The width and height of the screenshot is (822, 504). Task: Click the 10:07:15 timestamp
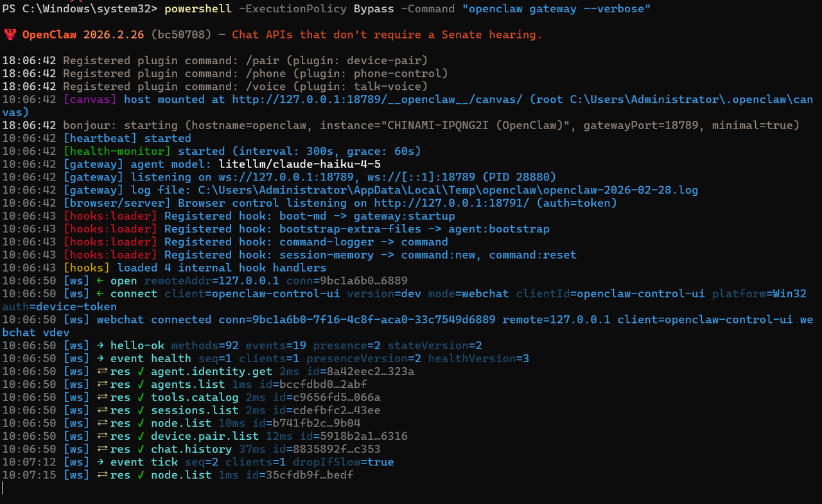click(29, 474)
